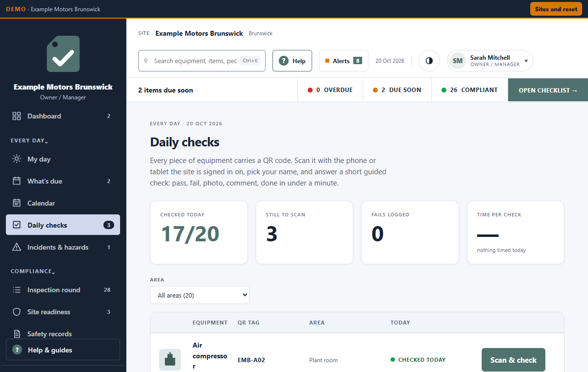Open the All areas dropdown
Image resolution: width=588 pixels, height=372 pixels.
pos(199,295)
